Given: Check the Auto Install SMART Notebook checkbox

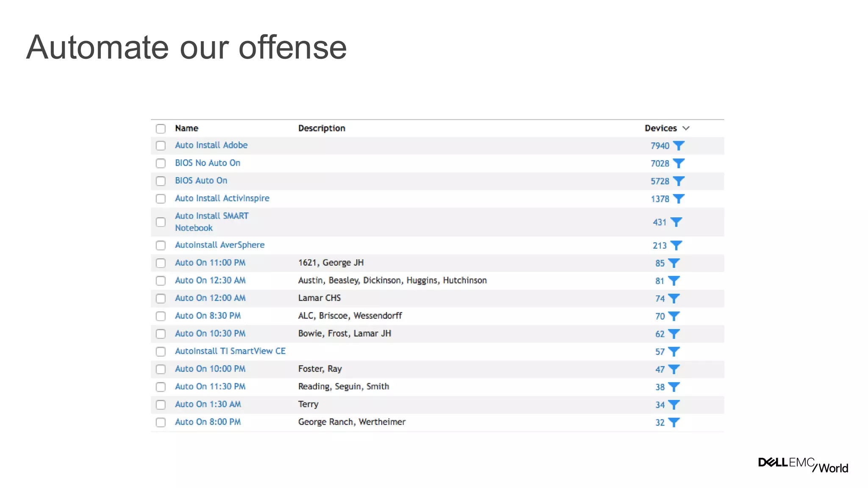Looking at the screenshot, I should [x=161, y=222].
